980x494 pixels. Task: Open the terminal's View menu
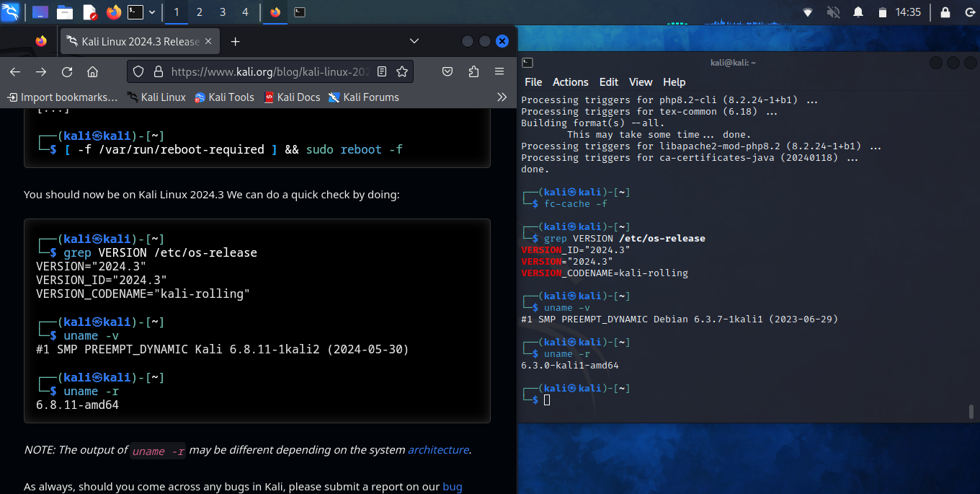coord(640,82)
